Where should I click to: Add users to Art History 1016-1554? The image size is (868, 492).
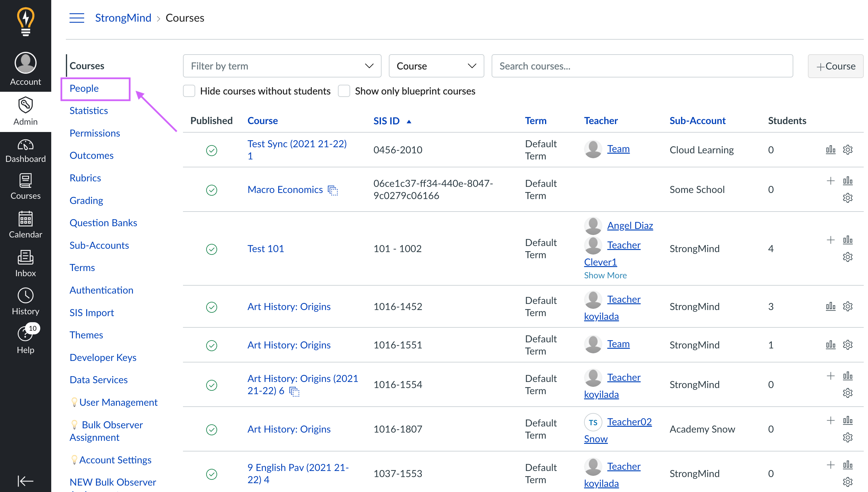point(830,376)
